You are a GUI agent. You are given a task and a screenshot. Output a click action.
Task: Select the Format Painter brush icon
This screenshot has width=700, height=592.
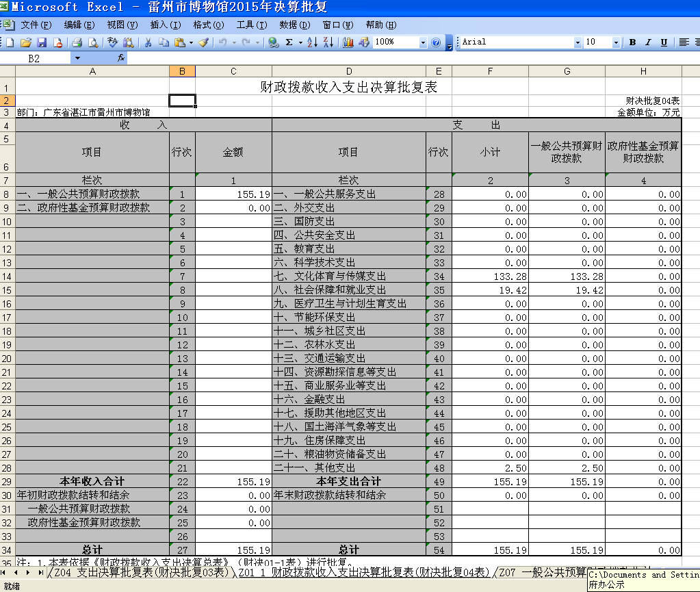(203, 42)
